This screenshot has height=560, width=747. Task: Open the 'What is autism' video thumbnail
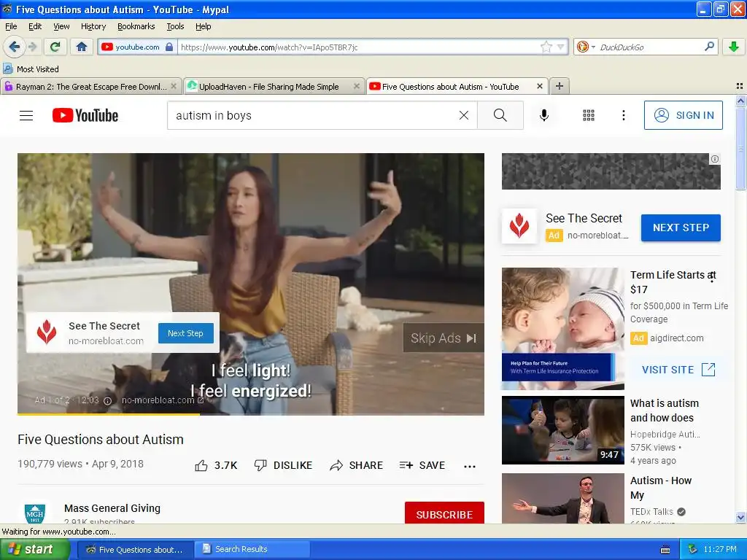pos(562,430)
